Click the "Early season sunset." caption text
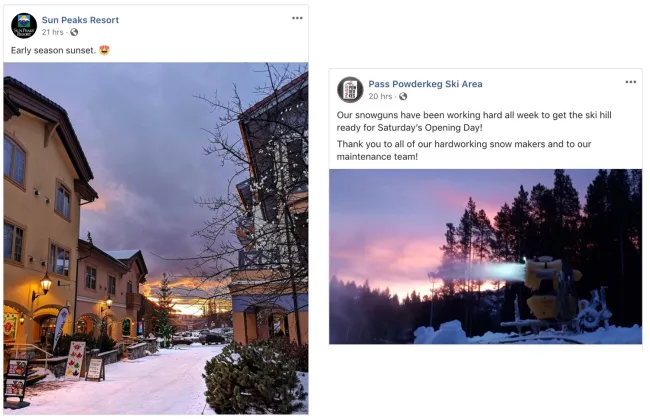Screen dimensions: 650x420 [x=53, y=50]
